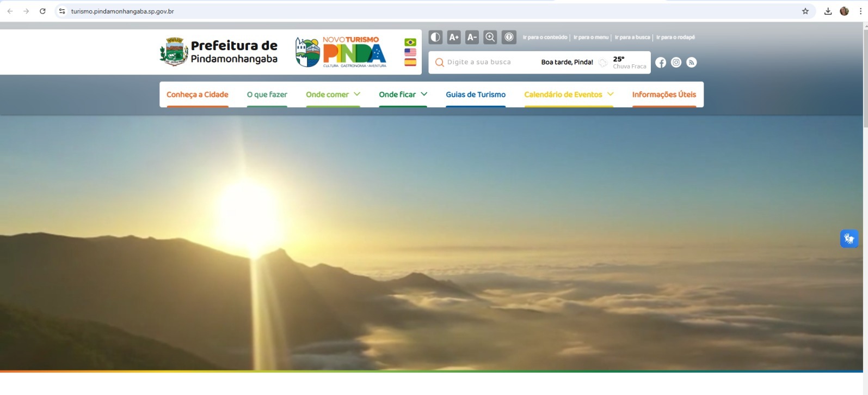Decrease font size with A- button

pos(472,37)
